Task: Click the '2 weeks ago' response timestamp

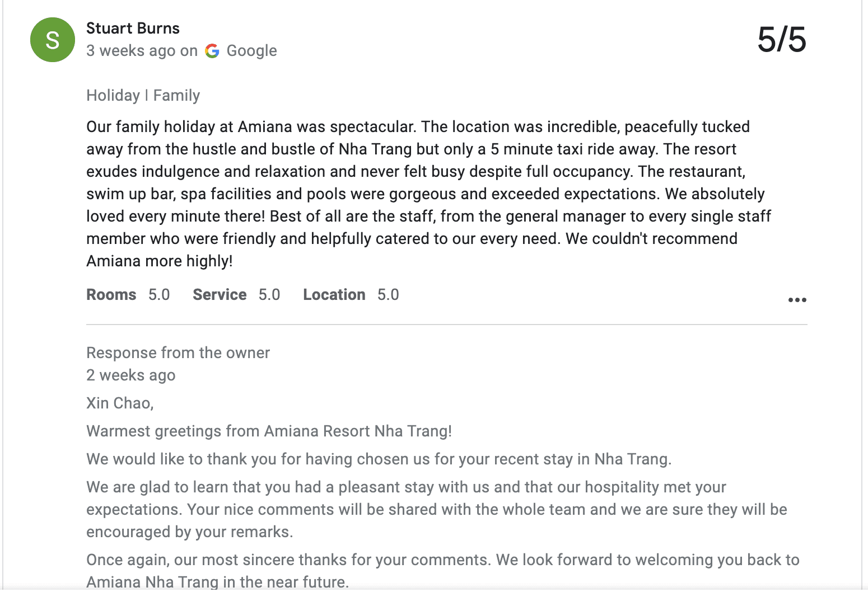Action: pos(130,375)
